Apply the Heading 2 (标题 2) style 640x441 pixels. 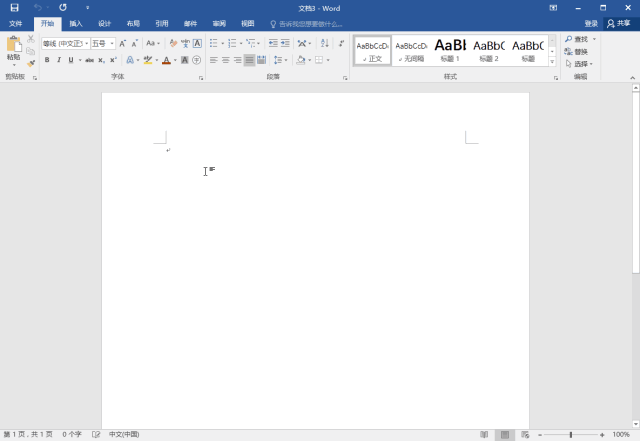click(489, 50)
